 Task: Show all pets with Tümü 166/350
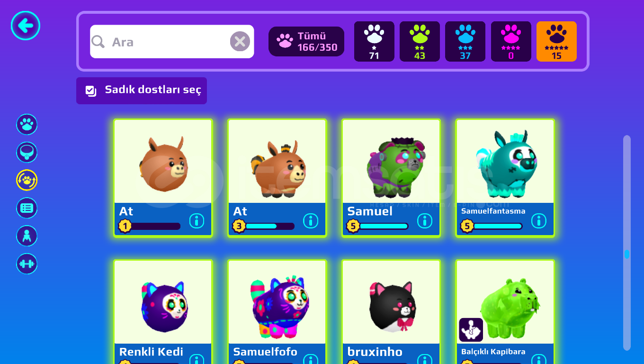point(306,42)
